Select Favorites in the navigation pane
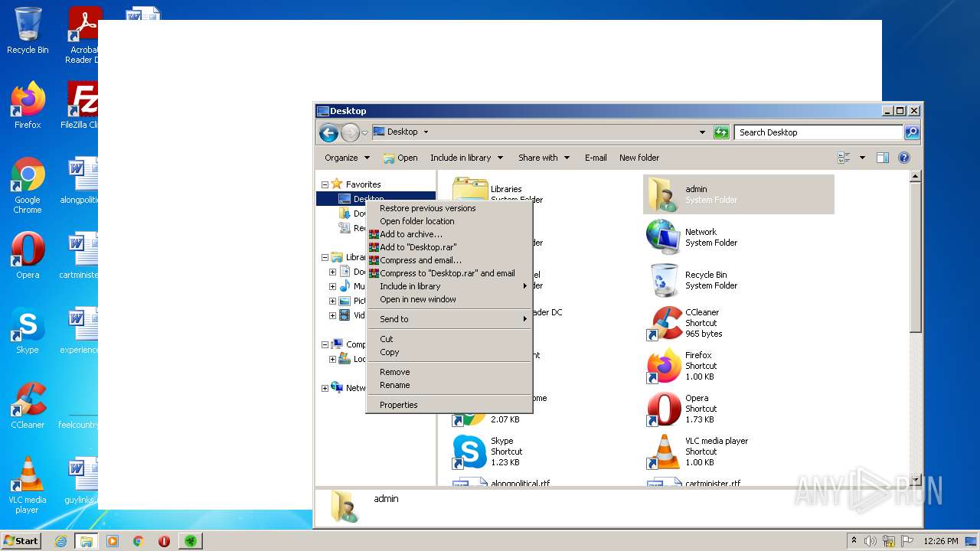 coord(363,184)
